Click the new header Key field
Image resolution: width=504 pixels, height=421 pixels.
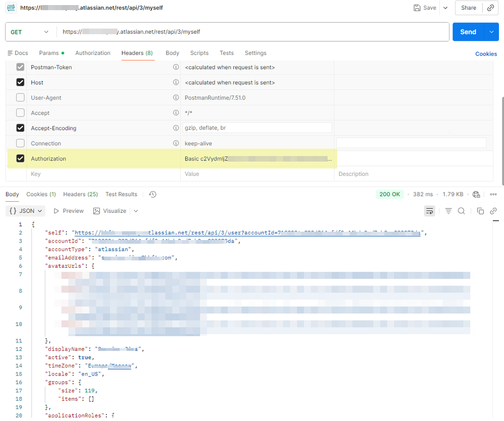(103, 174)
